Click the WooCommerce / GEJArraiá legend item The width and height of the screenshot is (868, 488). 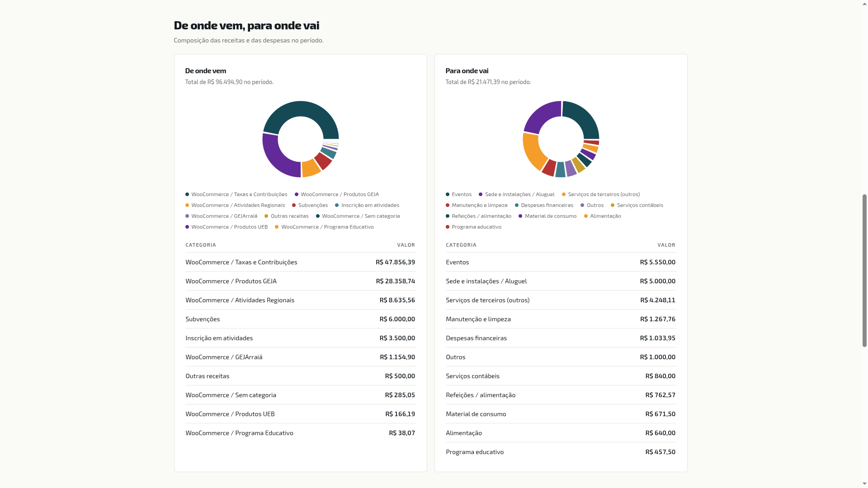[221, 216]
